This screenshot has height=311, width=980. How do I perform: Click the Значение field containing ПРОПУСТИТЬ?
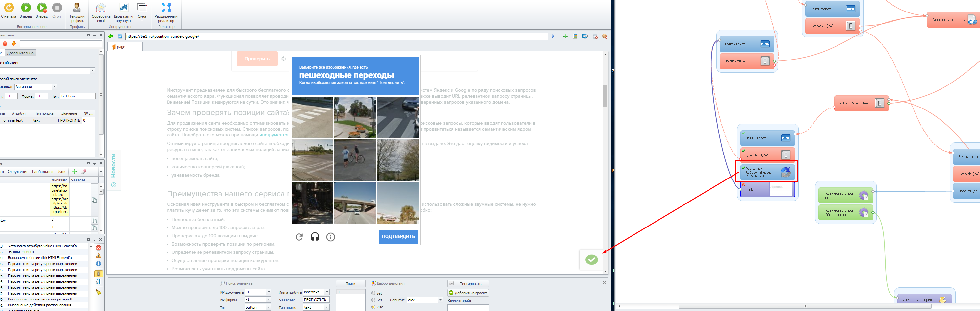pos(316,299)
